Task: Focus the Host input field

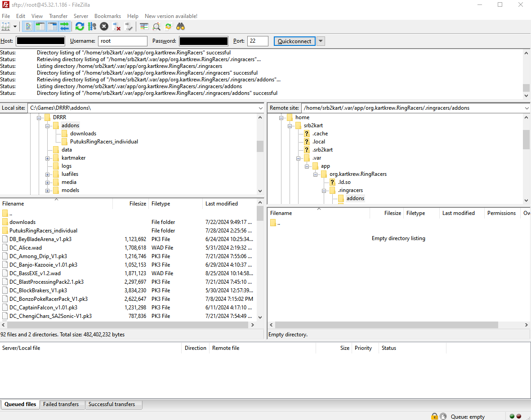Action: pos(40,41)
